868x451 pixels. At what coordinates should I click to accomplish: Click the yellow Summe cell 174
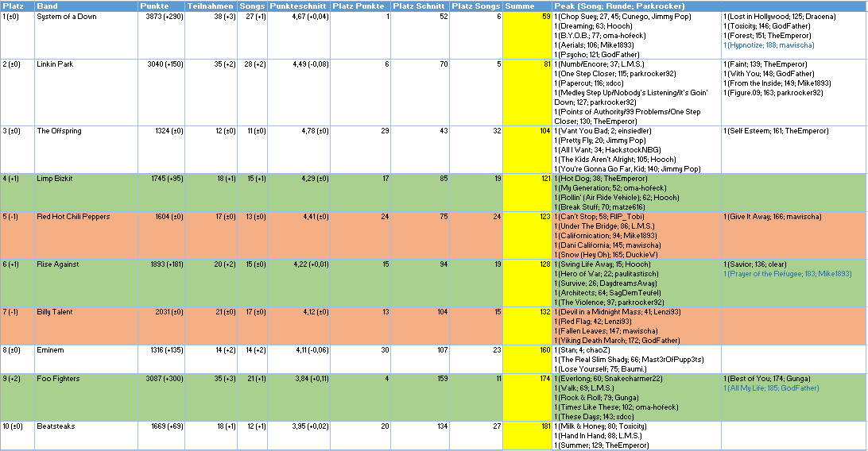(x=528, y=397)
